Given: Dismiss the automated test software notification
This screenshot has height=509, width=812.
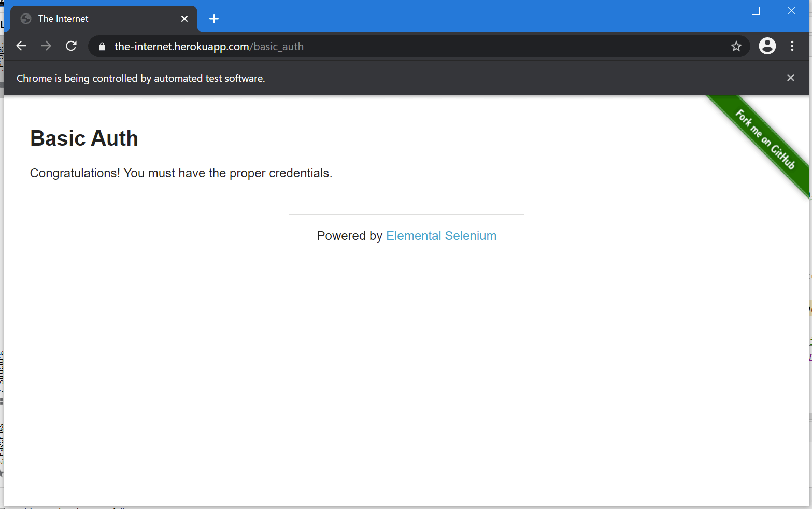Looking at the screenshot, I should pos(790,78).
